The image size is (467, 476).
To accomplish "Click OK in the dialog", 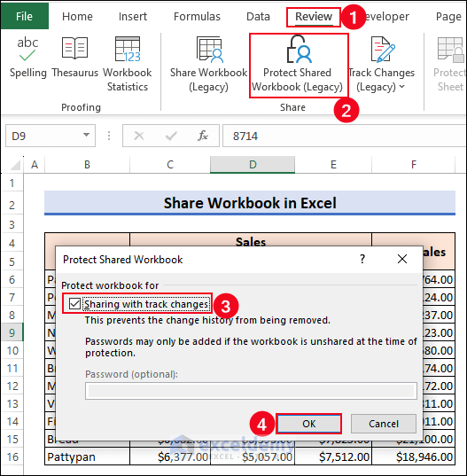I will click(309, 424).
